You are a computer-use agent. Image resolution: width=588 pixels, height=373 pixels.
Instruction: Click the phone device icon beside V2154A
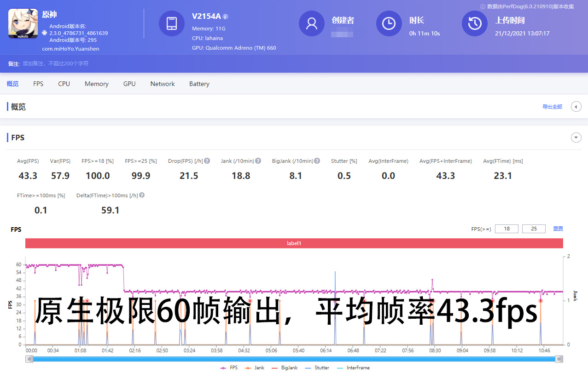pos(171,23)
